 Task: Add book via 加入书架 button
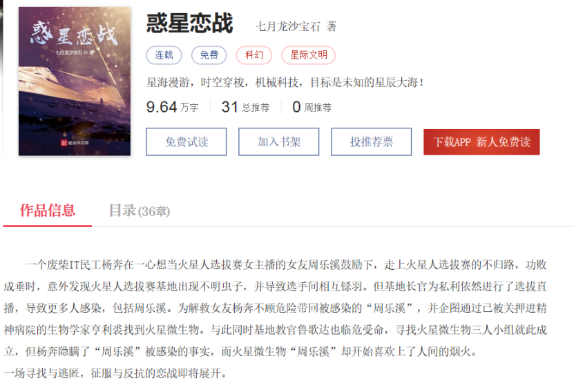pyautogui.click(x=278, y=141)
